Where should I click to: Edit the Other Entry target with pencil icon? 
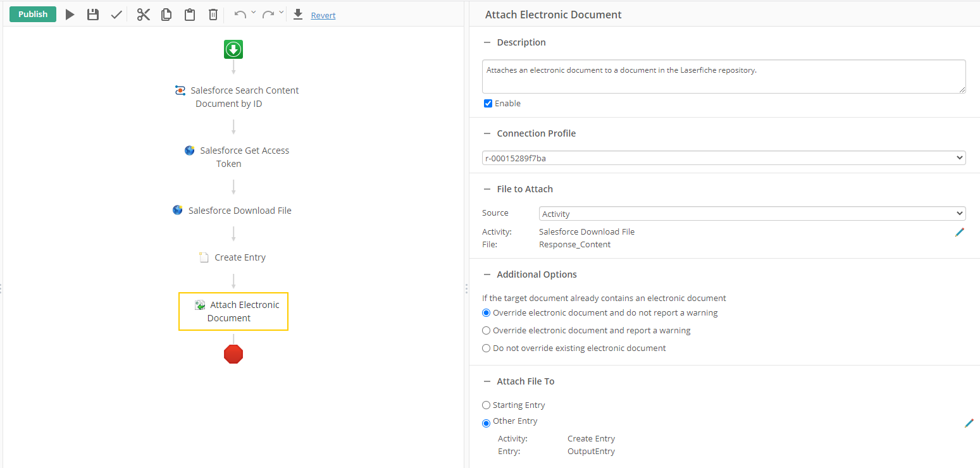[x=969, y=423]
